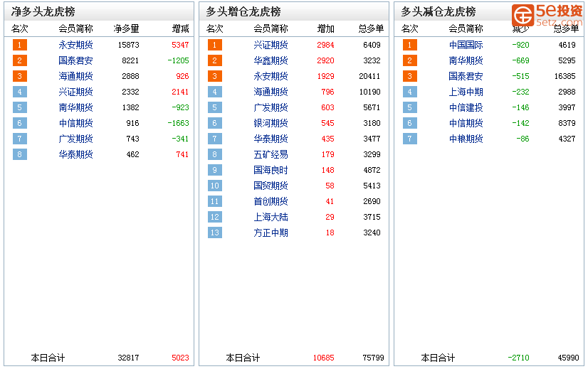Screen dimensions: 588x369
Task: Click the daily total 75799
Action: click(374, 358)
